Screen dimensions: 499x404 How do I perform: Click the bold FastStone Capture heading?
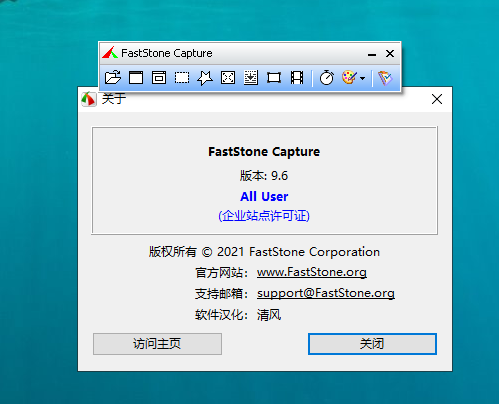coord(264,152)
